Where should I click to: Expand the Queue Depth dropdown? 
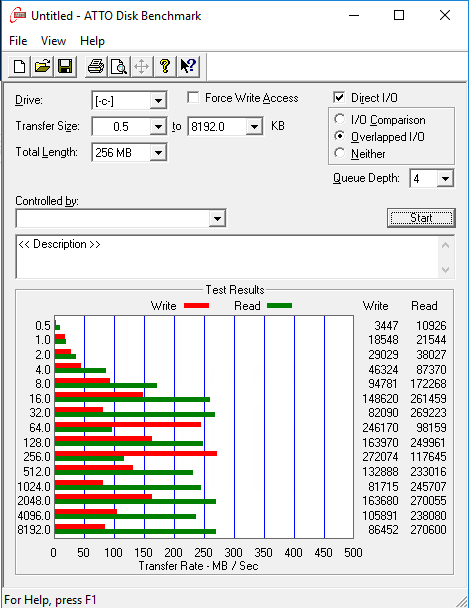tap(445, 178)
